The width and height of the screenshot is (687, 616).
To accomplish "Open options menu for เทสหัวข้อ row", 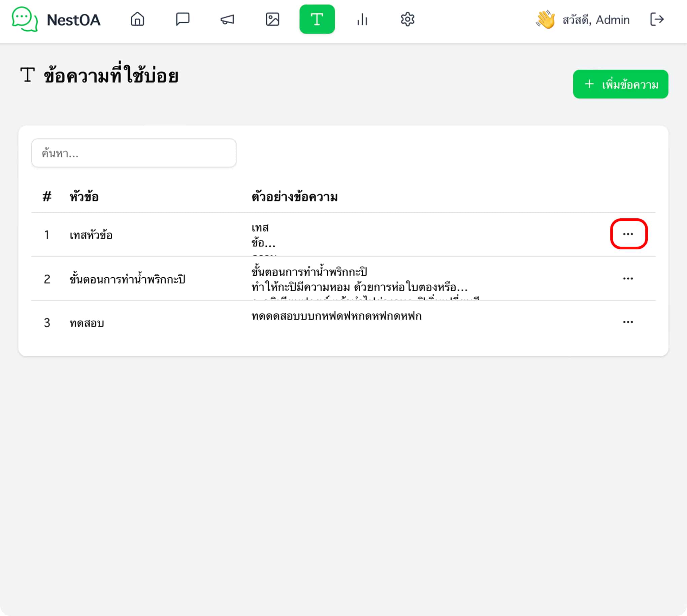I will coord(628,234).
